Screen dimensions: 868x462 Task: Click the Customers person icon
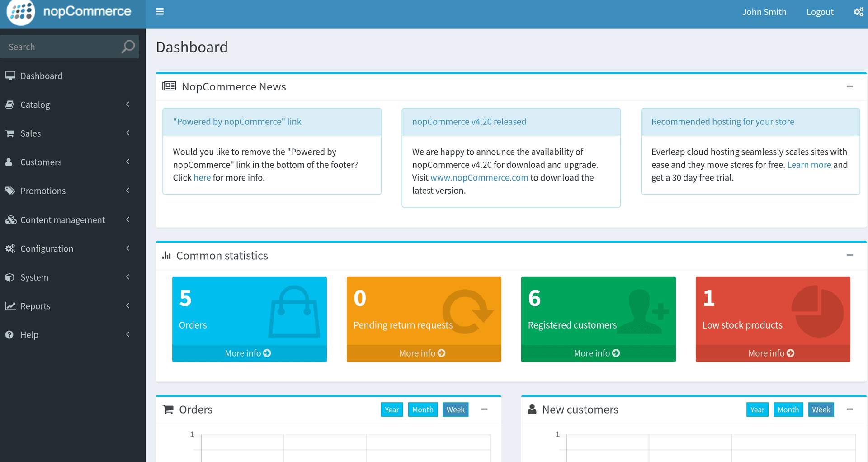point(9,162)
